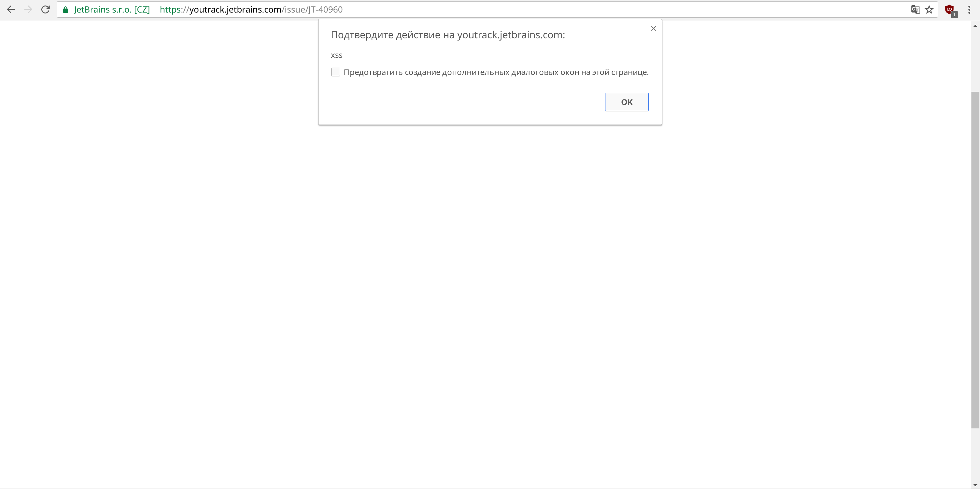Click the scrollbar up arrow
Screen dimensions: 980x489
[975, 26]
